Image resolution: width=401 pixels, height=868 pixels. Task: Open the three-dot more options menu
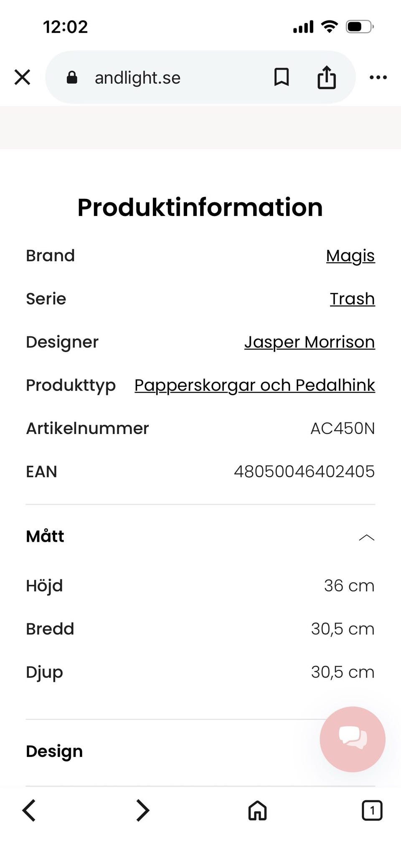tap(378, 77)
